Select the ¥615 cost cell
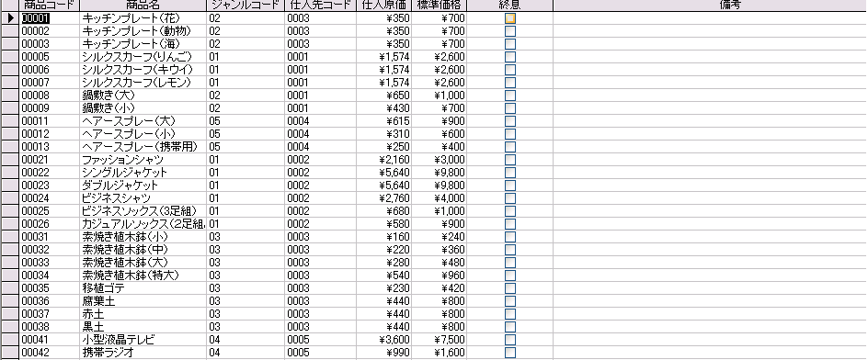The image size is (868, 360). click(x=383, y=120)
